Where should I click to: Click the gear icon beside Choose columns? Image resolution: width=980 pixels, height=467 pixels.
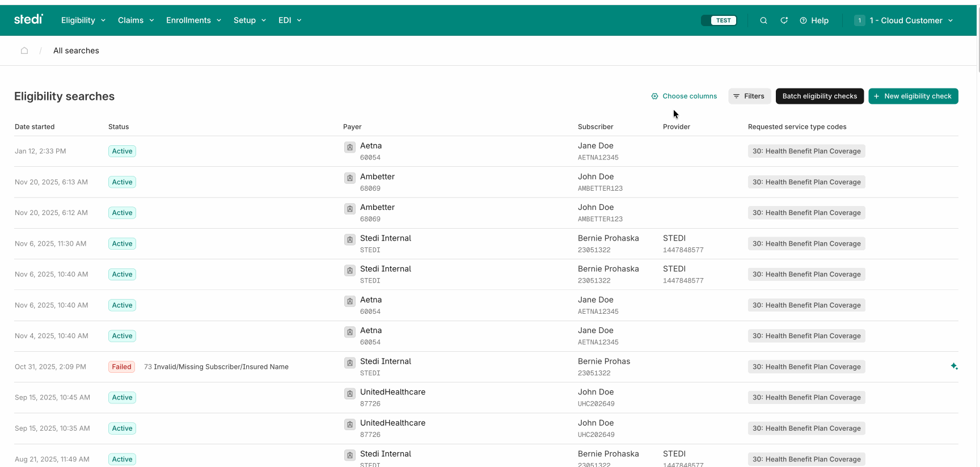654,96
